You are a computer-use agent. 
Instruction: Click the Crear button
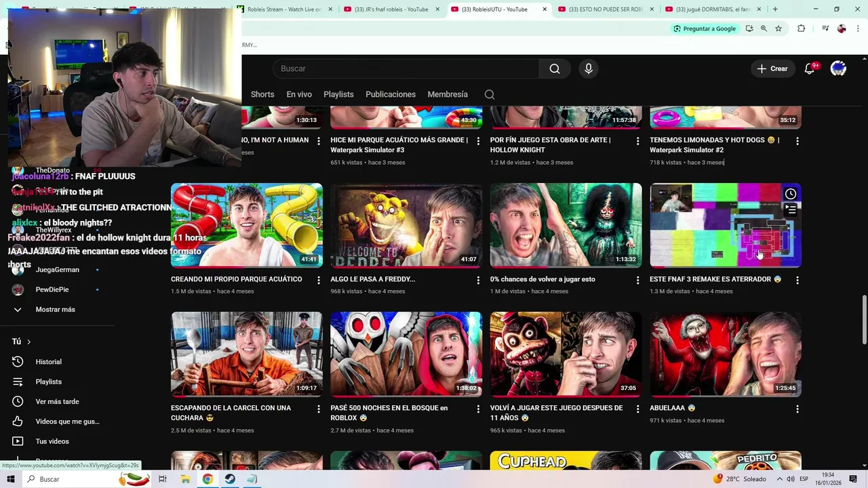[772, 68]
